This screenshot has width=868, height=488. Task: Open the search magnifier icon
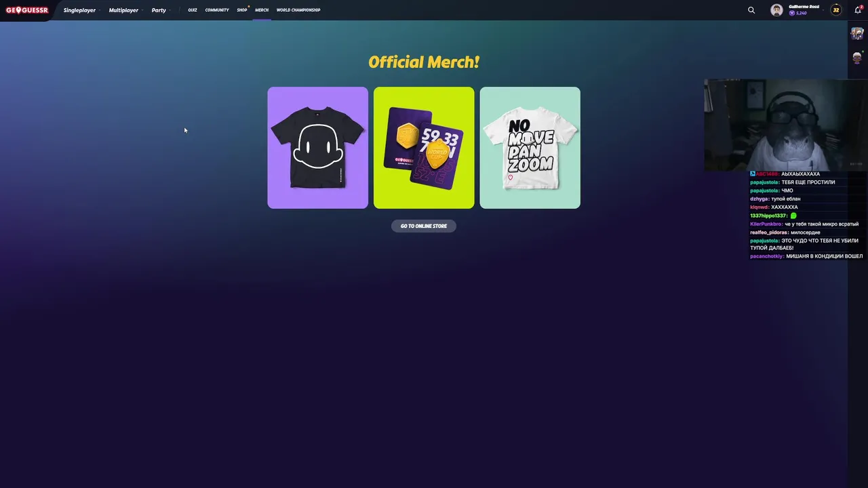click(x=751, y=10)
